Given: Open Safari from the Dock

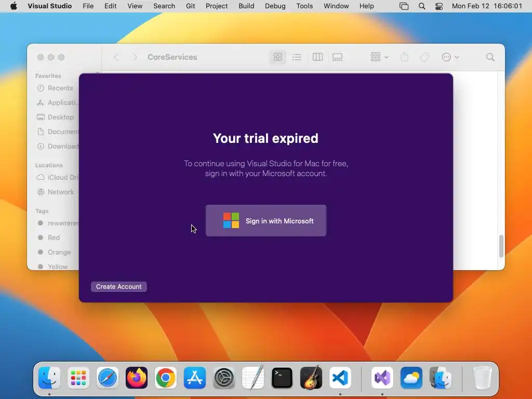Looking at the screenshot, I should (108, 378).
